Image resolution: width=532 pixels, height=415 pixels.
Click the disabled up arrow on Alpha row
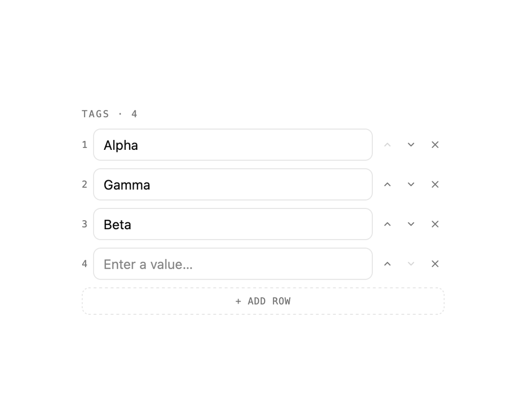[x=387, y=145]
